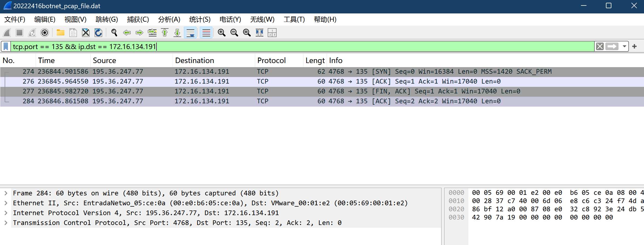This screenshot has height=245, width=644.
Task: Go to specified packet icon
Action: 152,33
